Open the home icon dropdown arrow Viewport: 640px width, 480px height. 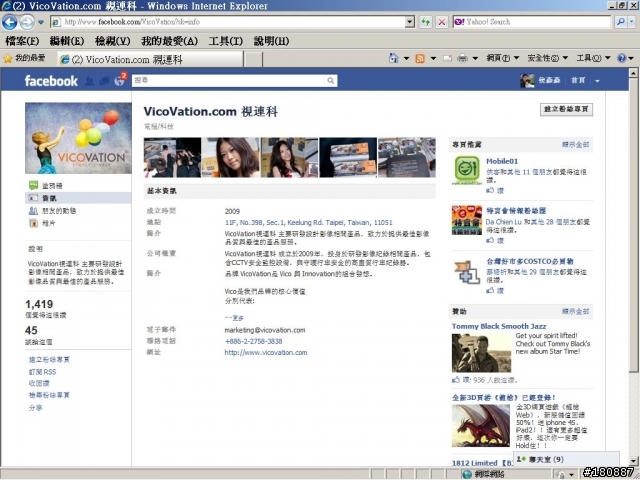pyautogui.click(x=406, y=58)
